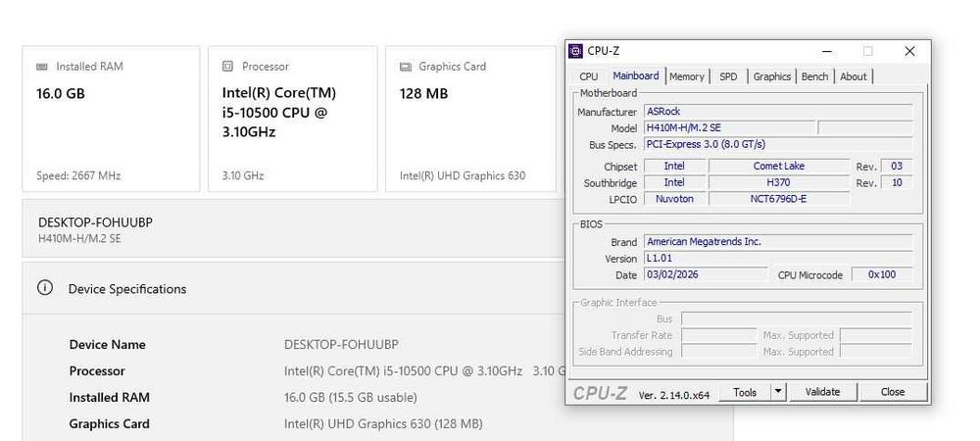Minimize the CPU-Z window
Image resolution: width=980 pixels, height=441 pixels.
827,51
